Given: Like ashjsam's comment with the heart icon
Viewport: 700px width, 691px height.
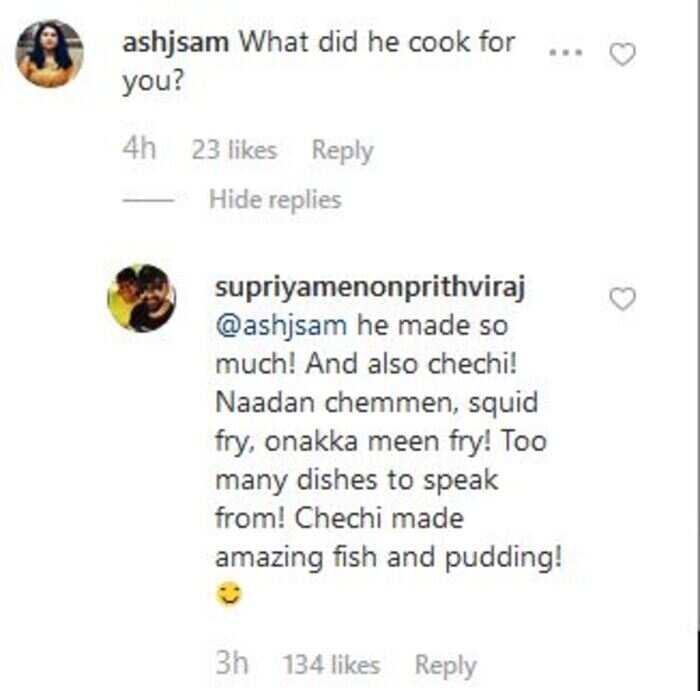Looking at the screenshot, I should [622, 54].
